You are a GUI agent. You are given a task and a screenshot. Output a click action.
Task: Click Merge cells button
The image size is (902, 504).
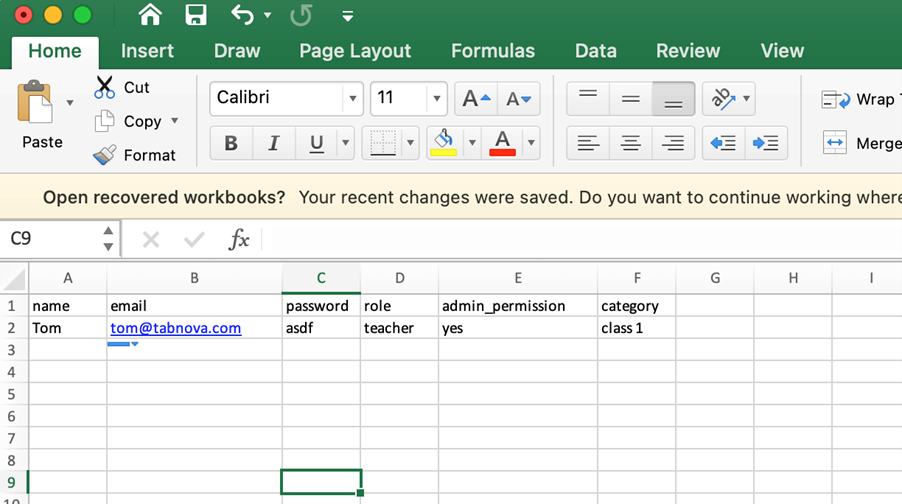coord(862,143)
